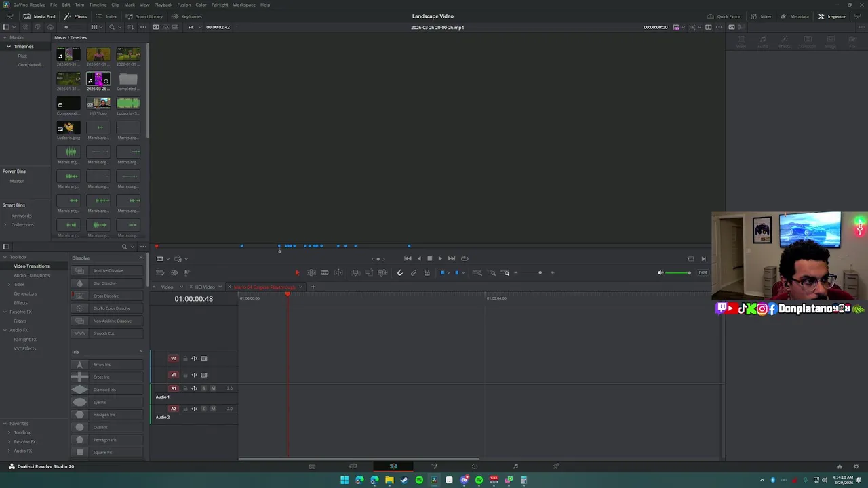Open Windows Start menu
This screenshot has width=868, height=488.
344,480
